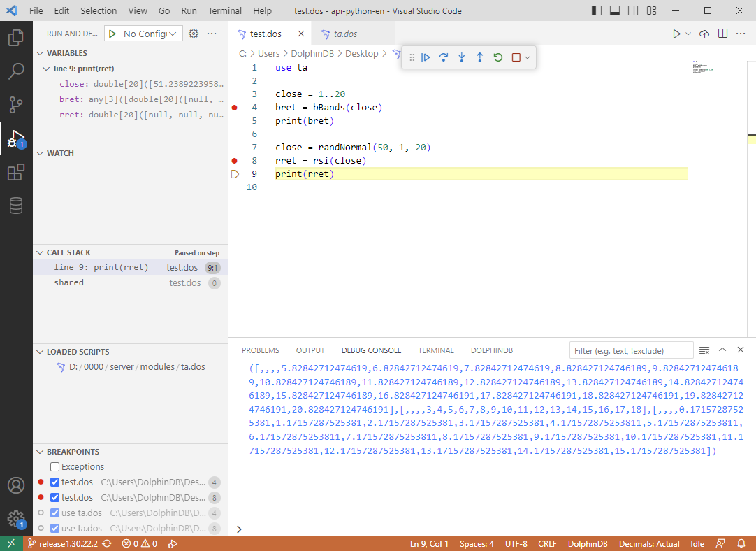Click the debug console filter input
The height and width of the screenshot is (551, 756).
coord(631,350)
